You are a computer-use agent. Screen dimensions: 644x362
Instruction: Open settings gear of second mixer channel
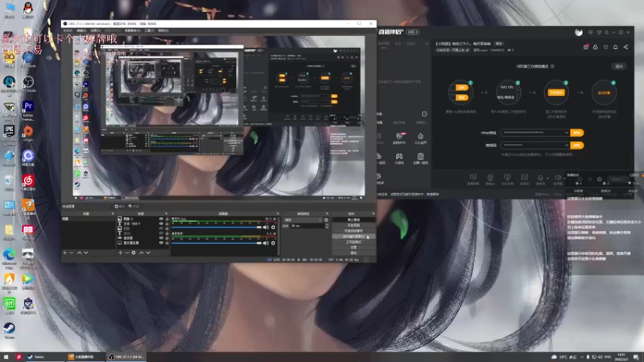point(273,243)
